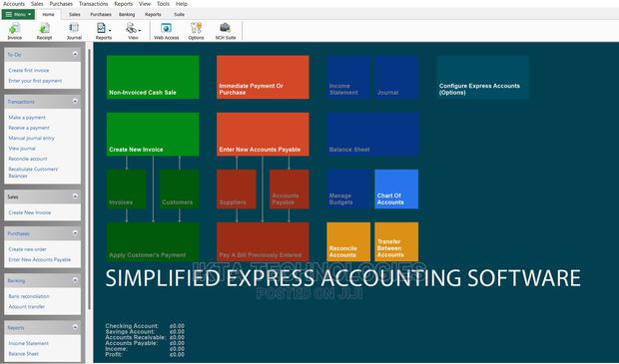Open the Accounts menu

pyautogui.click(x=13, y=4)
